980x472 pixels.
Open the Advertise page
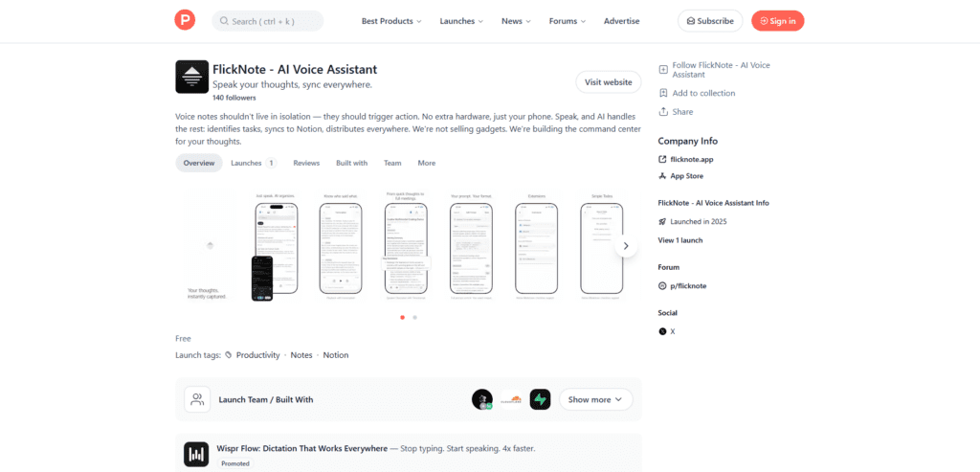coord(621,21)
